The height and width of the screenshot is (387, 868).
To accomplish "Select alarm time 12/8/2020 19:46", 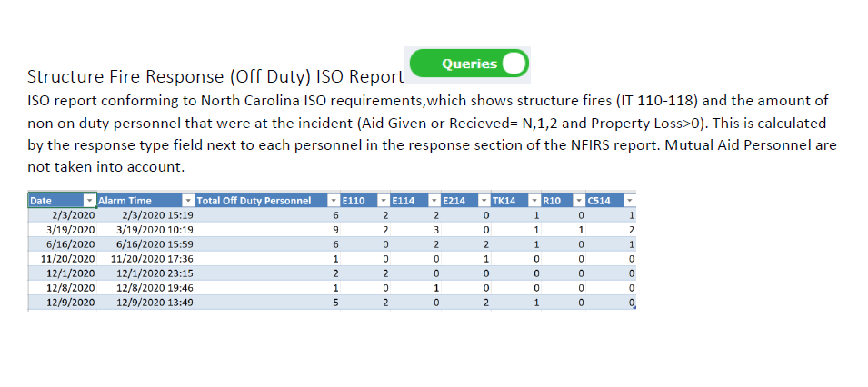I will 145,287.
